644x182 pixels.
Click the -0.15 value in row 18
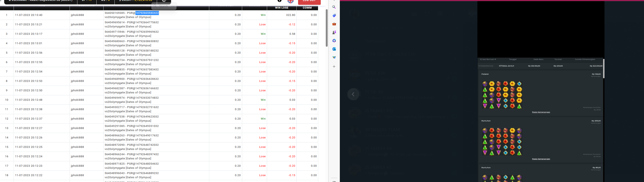[292, 175]
